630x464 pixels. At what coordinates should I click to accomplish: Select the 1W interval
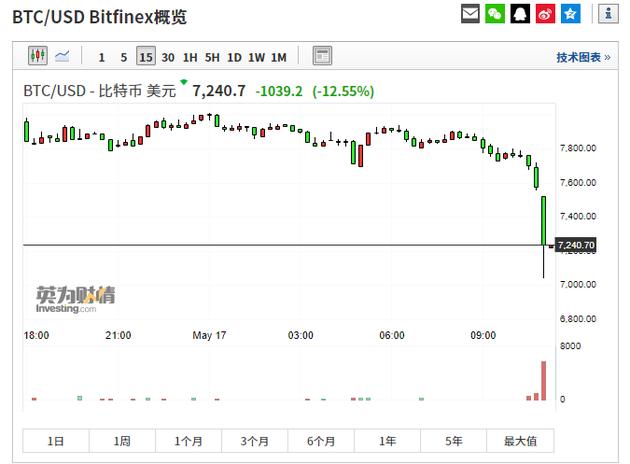(256, 57)
